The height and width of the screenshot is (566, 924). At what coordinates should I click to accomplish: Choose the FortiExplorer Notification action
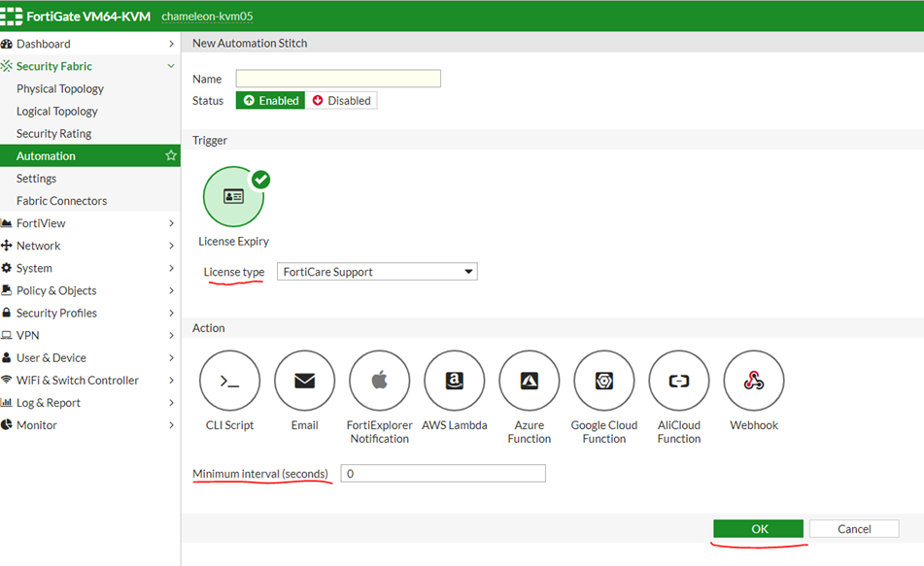[380, 381]
